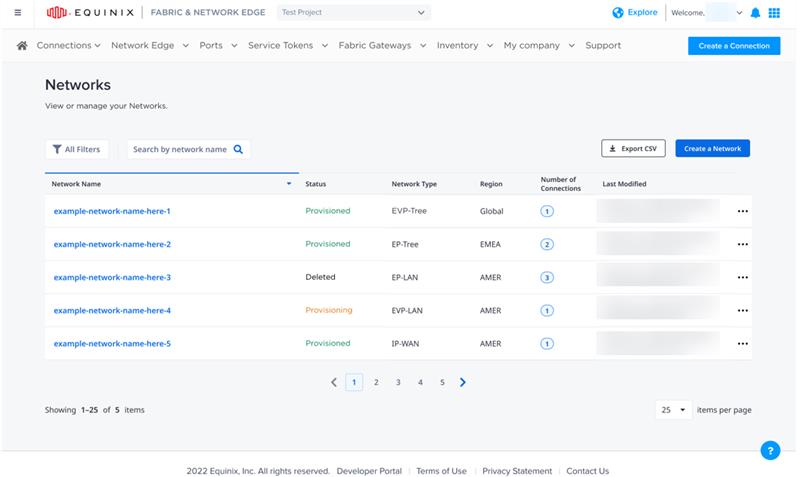
Task: Click connections count badge for example-network-name-here-2
Action: [x=547, y=244]
